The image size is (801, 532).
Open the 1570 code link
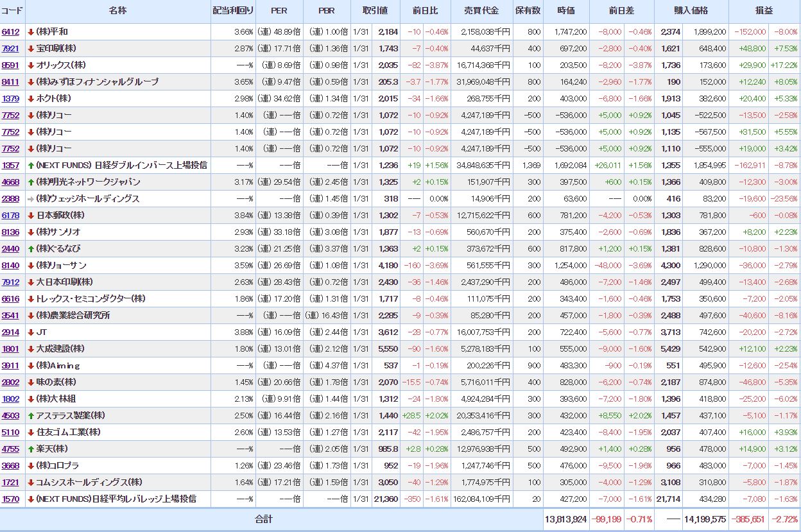click(x=10, y=499)
